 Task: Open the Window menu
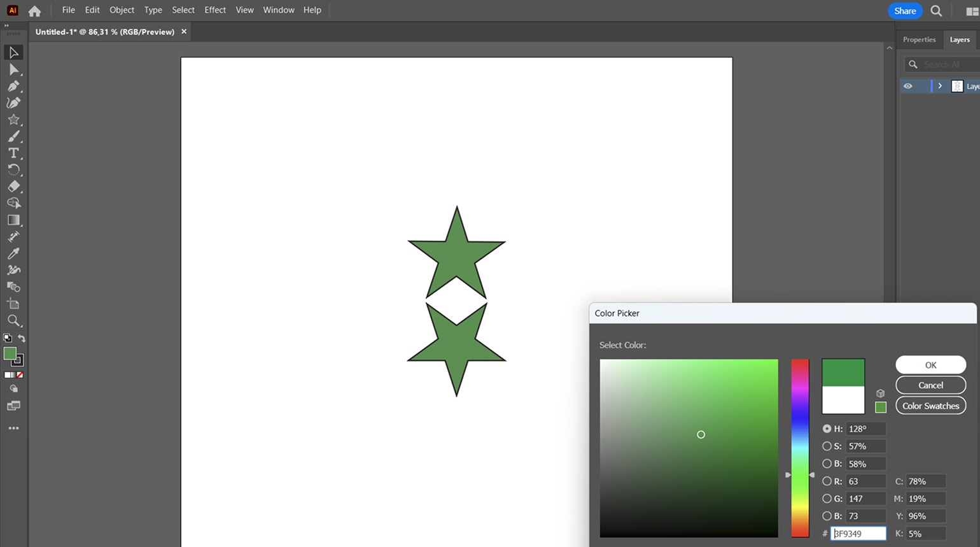click(279, 10)
